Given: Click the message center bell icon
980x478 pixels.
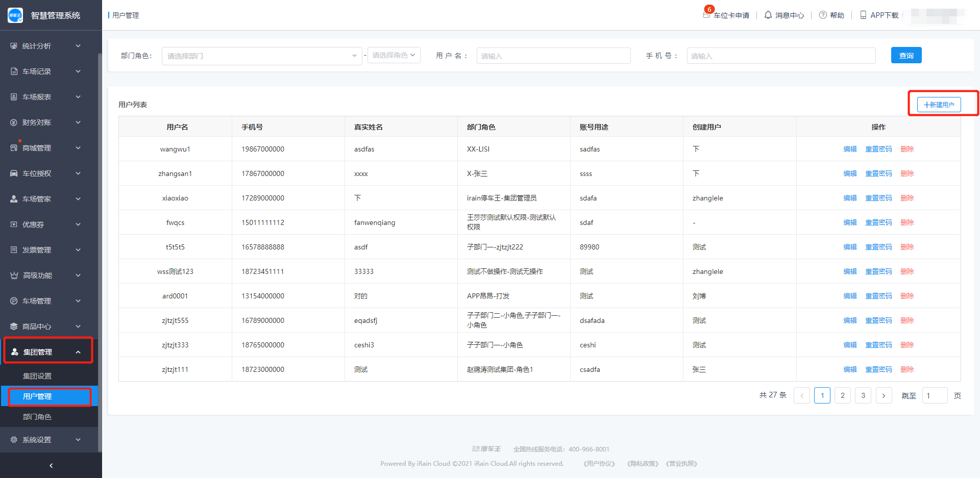Looking at the screenshot, I should point(768,15).
